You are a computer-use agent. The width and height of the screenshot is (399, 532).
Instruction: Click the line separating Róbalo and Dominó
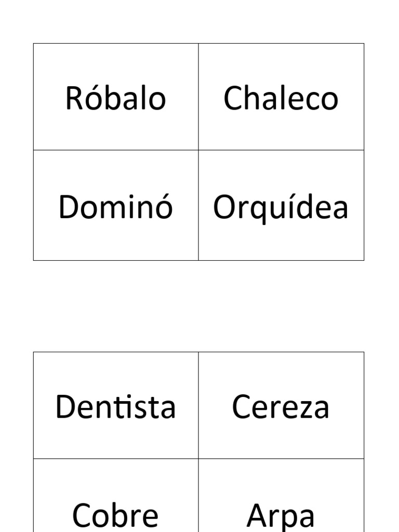coord(115,150)
